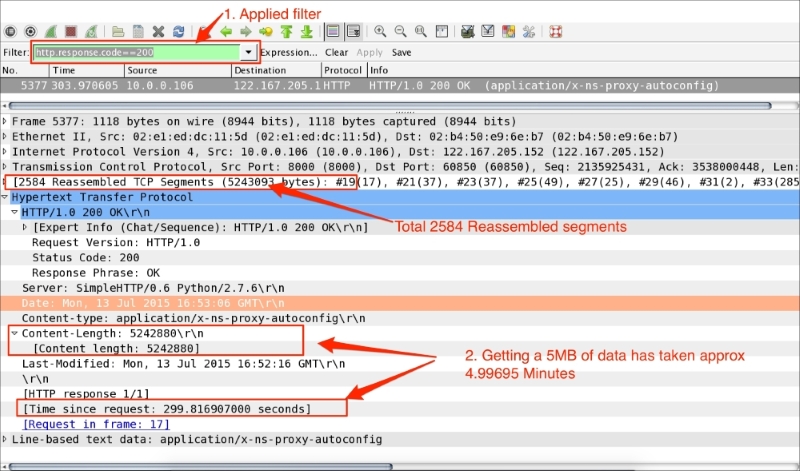Jump to the first packet
This screenshot has width=800, height=471.
coord(286,32)
